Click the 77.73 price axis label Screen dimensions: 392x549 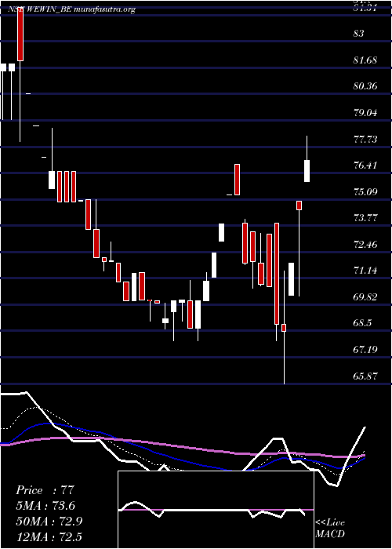(x=365, y=139)
